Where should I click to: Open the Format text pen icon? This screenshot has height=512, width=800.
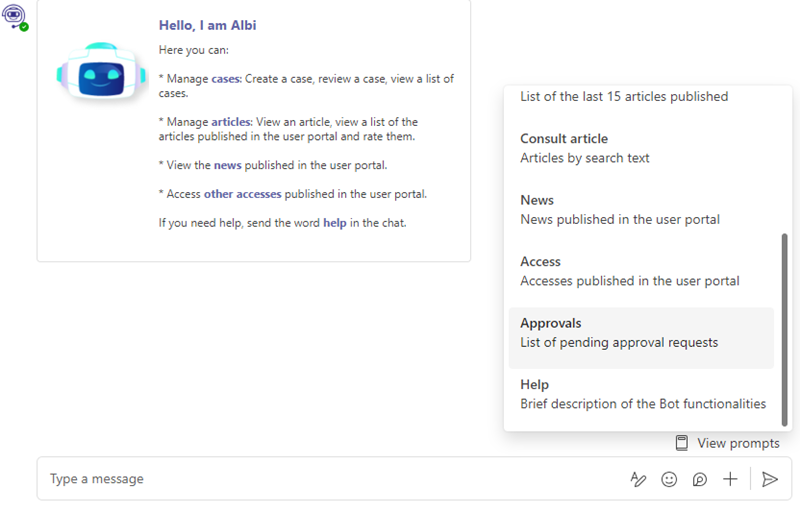point(638,479)
